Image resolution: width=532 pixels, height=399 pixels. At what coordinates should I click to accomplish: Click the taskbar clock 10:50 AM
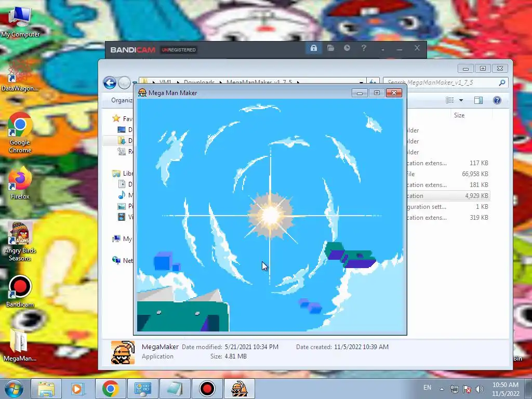click(506, 389)
